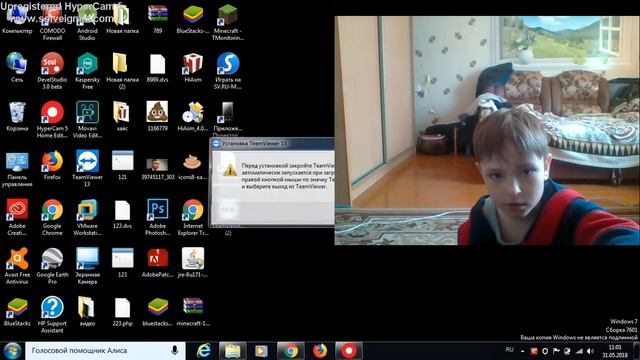Click the Голосовой помощник Алиса search field
The width and height of the screenshot is (640, 360).
105,351
